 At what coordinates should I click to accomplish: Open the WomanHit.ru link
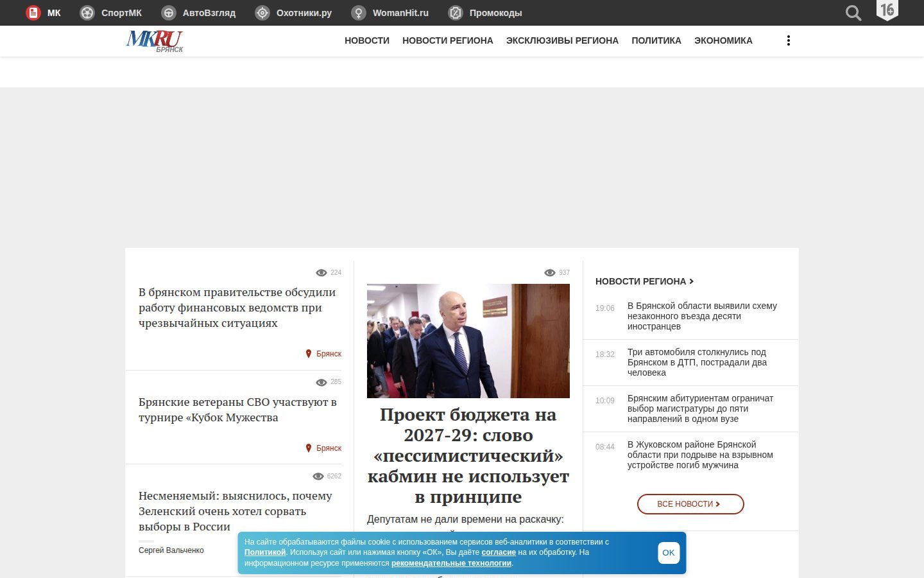tap(400, 13)
